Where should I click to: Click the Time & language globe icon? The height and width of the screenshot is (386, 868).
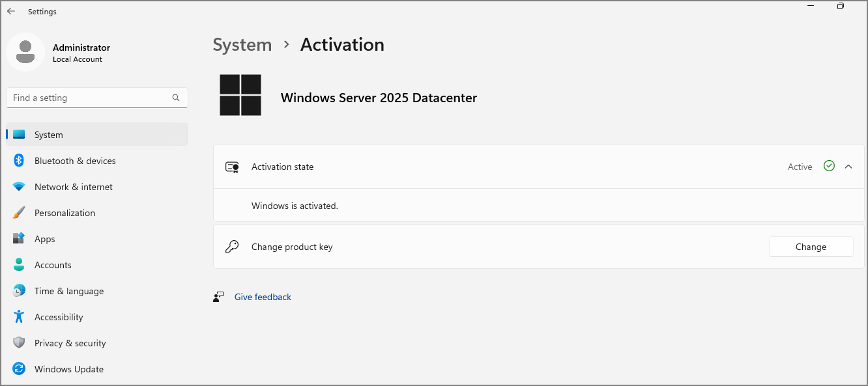click(x=19, y=291)
